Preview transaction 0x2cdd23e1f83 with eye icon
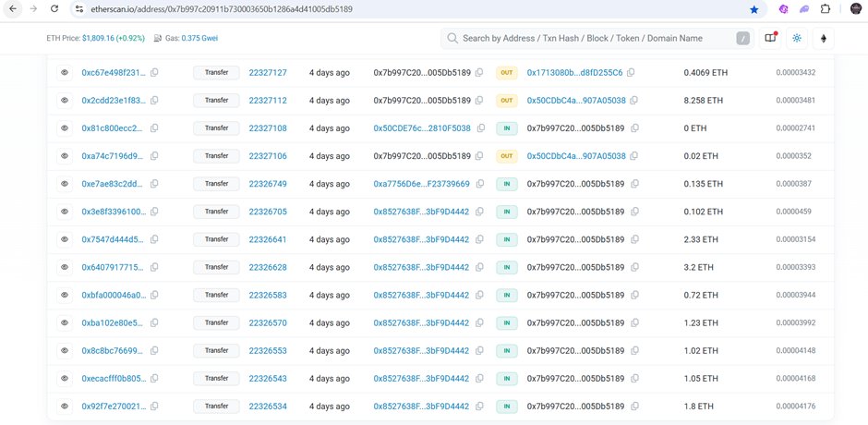Viewport: 868px width, 425px height. [x=65, y=101]
